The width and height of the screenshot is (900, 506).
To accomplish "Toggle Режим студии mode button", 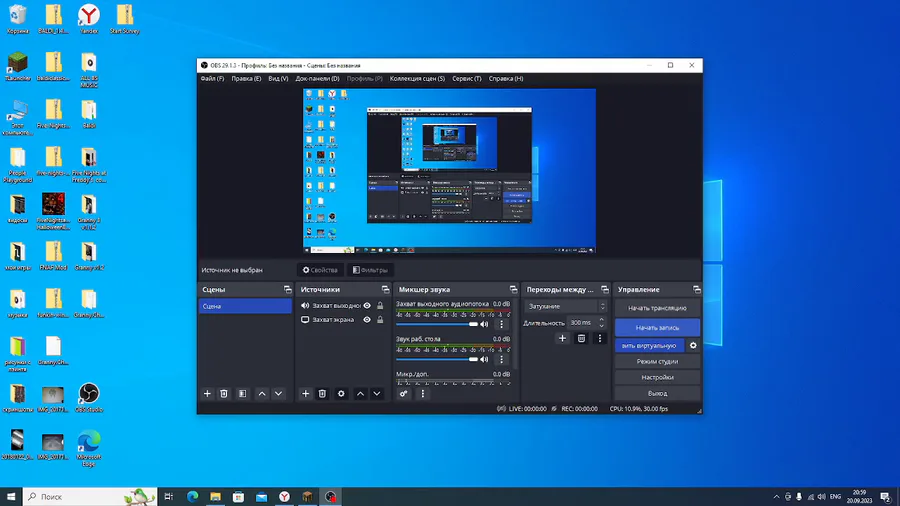I will click(657, 361).
